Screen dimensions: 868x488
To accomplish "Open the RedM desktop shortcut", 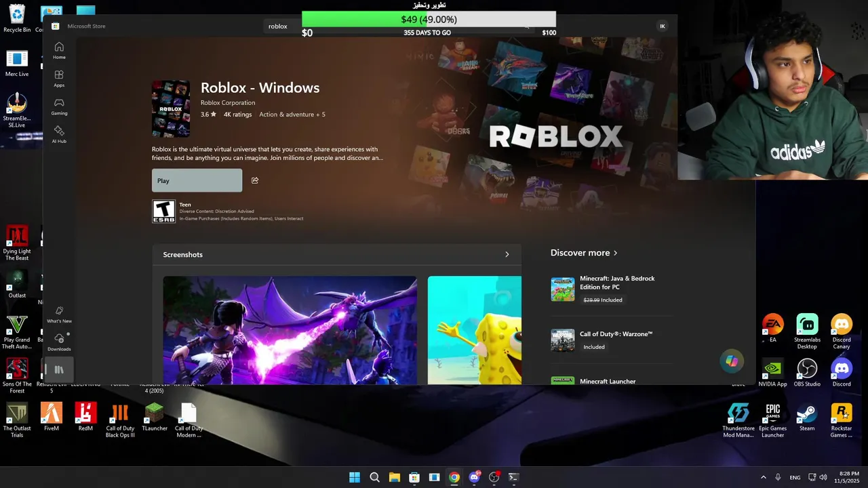I will click(85, 416).
